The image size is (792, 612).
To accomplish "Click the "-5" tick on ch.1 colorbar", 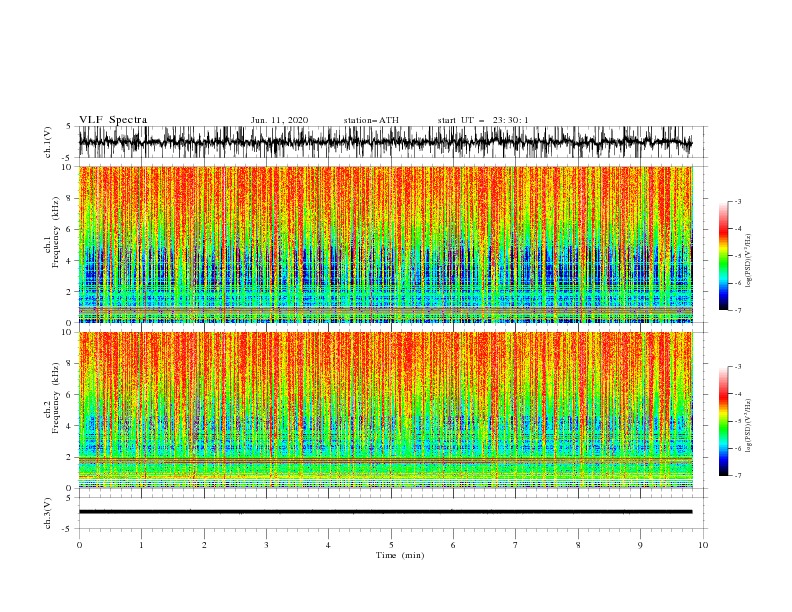I will coord(738,256).
